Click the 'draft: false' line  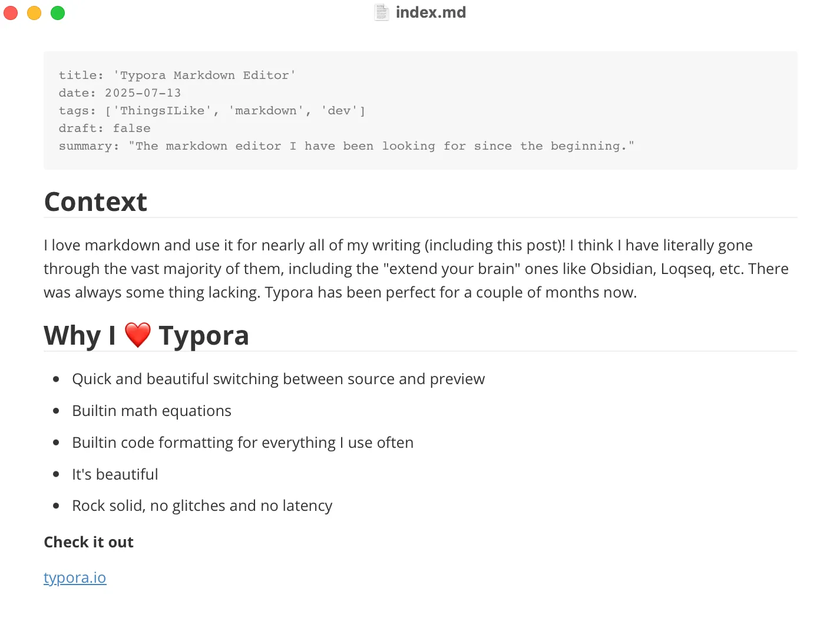coord(104,128)
